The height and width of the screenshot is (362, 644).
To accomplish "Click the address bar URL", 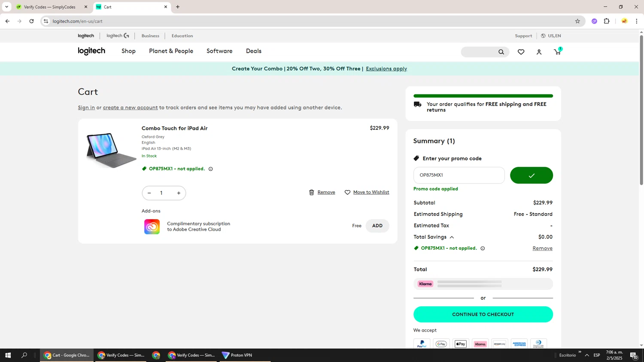I will tap(78, 21).
